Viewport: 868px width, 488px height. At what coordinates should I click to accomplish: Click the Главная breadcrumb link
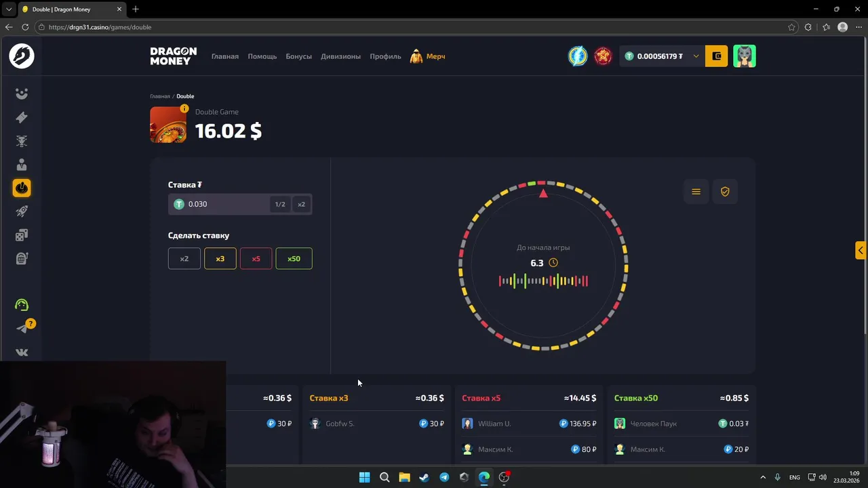coord(160,96)
